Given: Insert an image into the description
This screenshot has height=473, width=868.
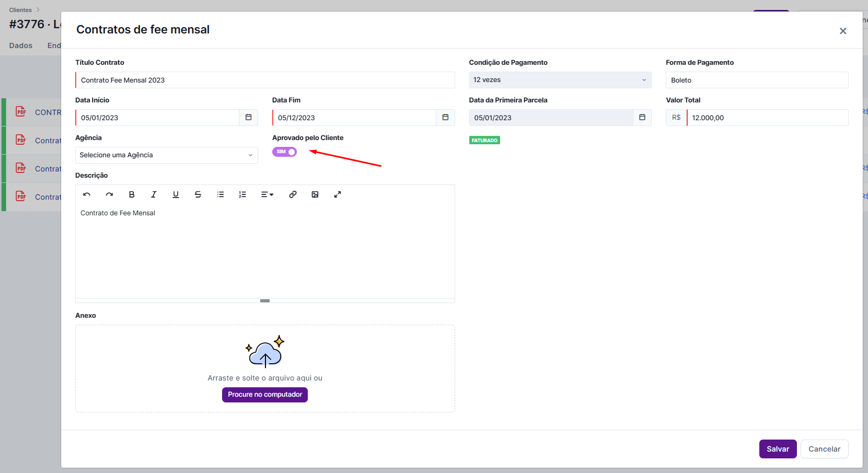Looking at the screenshot, I should pos(315,194).
